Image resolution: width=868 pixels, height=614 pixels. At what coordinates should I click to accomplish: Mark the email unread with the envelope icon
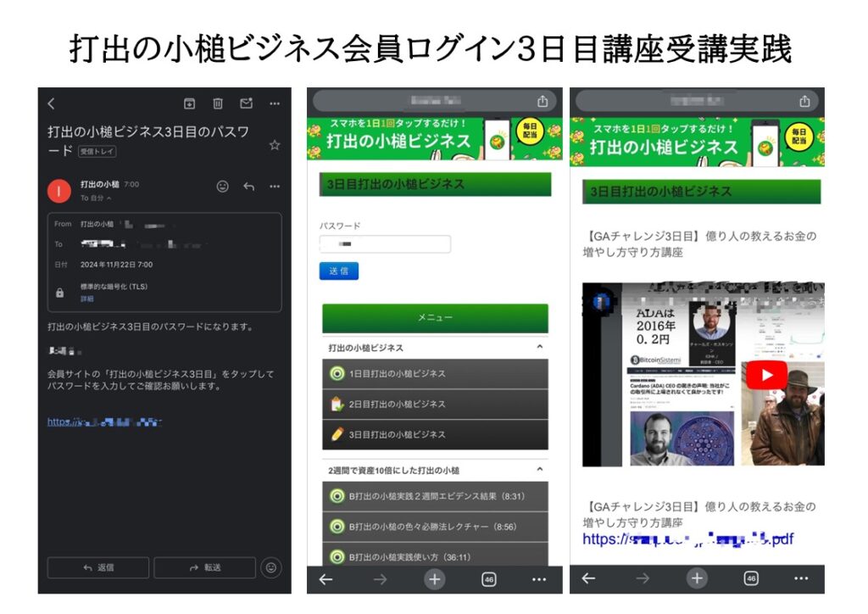pos(247,103)
